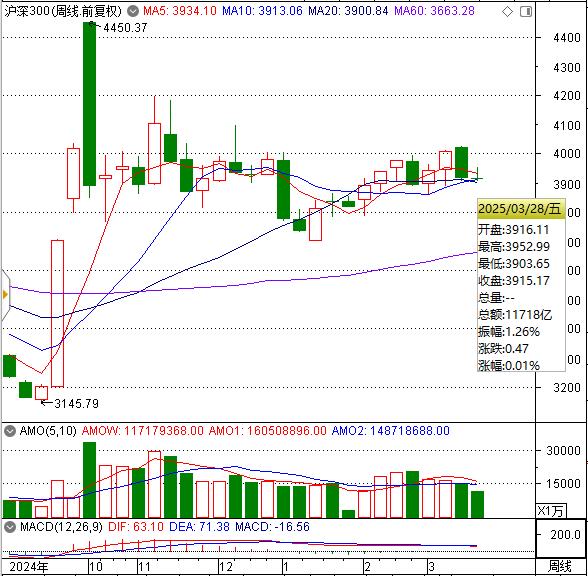Click the X1万 volume unit button
The width and height of the screenshot is (588, 576).
pos(551,510)
